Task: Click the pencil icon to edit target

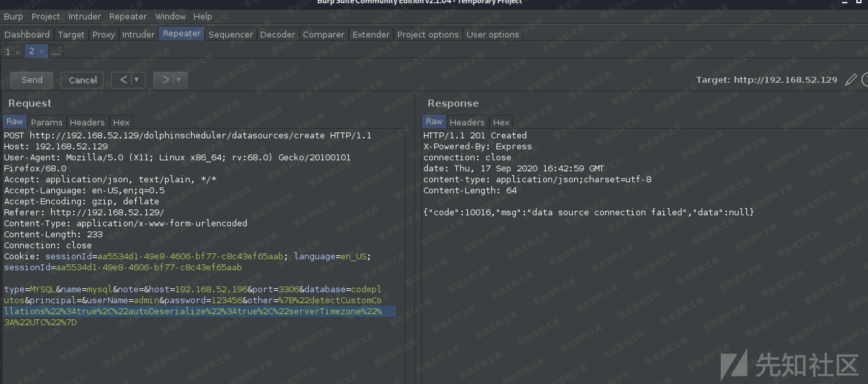Action: click(851, 80)
